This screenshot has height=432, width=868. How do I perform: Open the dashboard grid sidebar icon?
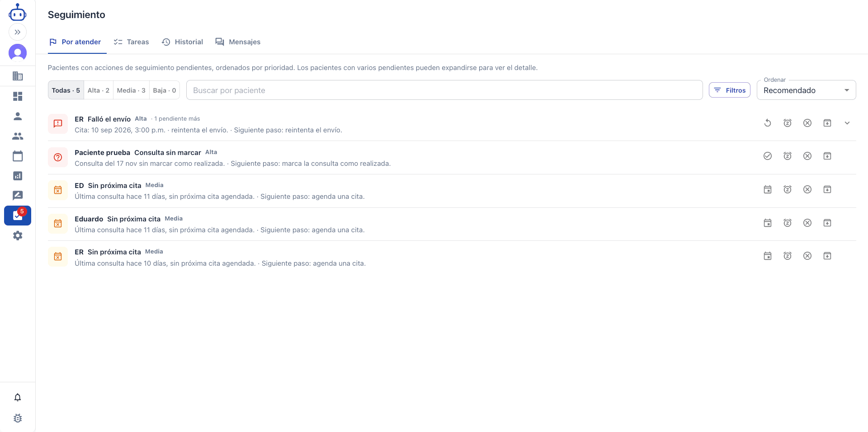18,96
